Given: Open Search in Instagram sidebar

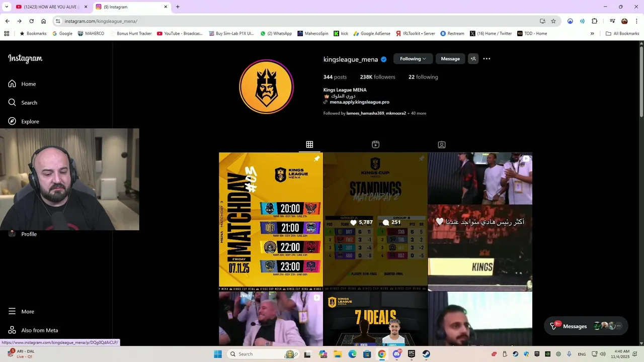Looking at the screenshot, I should coord(23,103).
